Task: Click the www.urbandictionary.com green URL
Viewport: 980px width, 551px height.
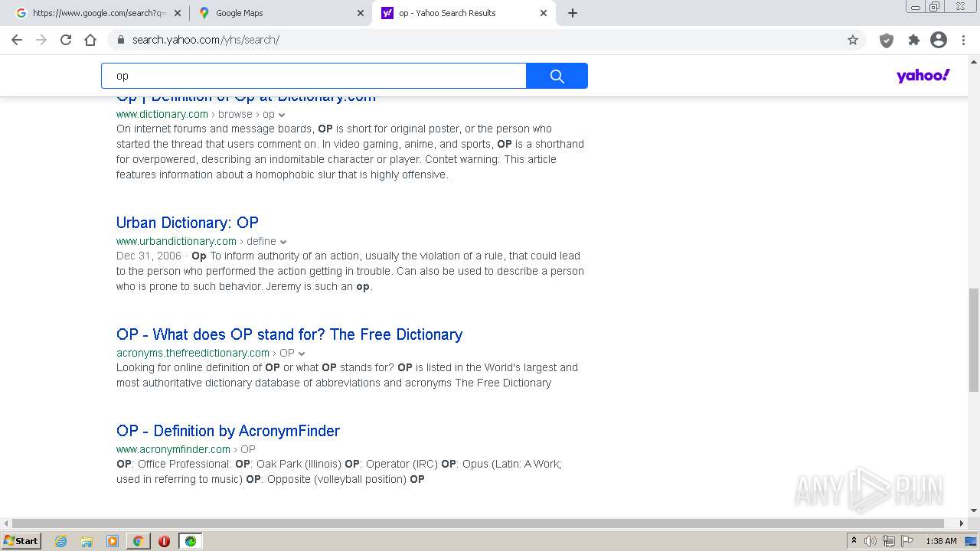Action: 176,241
